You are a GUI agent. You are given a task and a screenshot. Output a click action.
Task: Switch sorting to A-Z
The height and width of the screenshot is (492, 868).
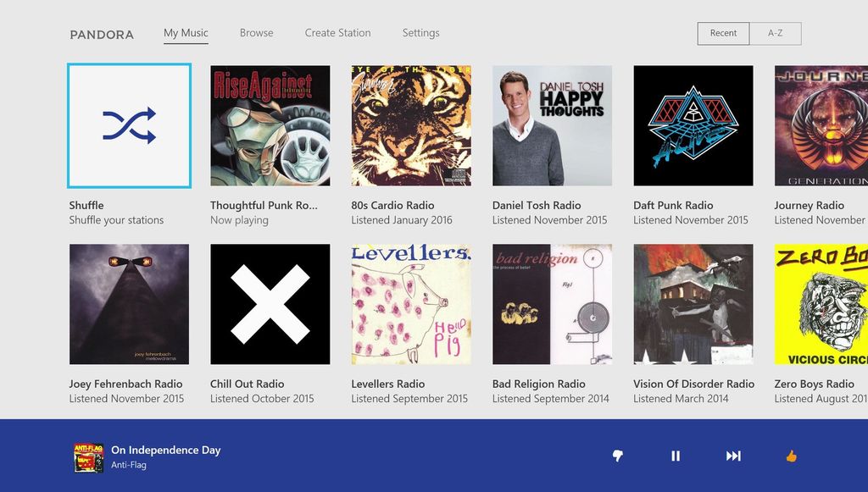(x=776, y=33)
